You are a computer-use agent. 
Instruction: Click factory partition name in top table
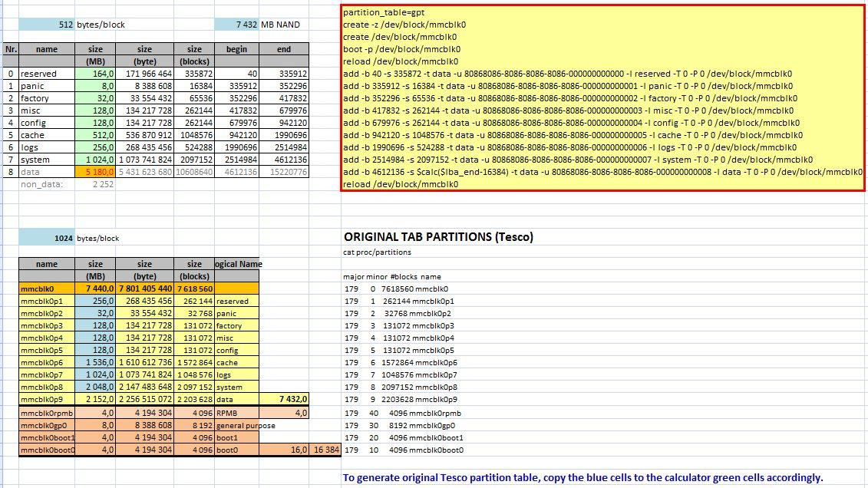(x=47, y=98)
